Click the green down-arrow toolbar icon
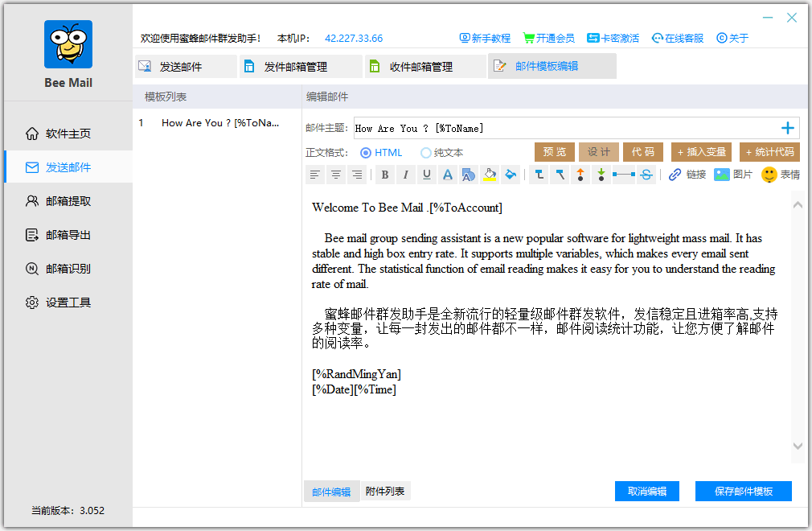 coord(601,175)
